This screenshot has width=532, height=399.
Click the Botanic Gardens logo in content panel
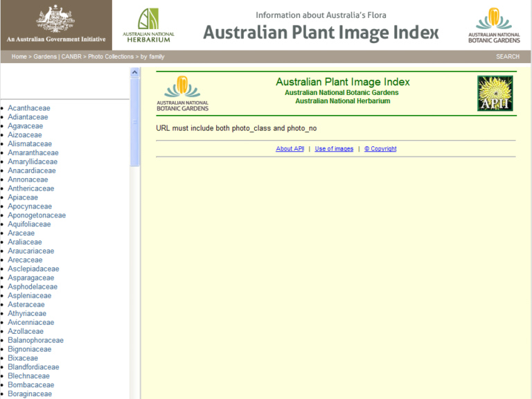(183, 94)
